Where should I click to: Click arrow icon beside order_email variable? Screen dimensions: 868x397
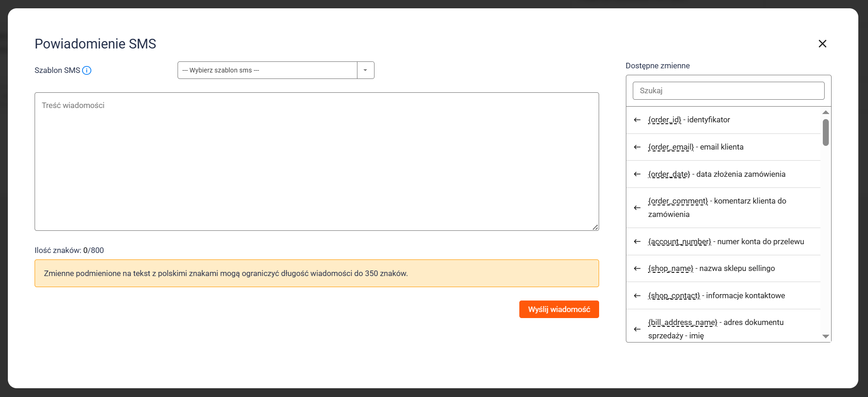pyautogui.click(x=637, y=147)
